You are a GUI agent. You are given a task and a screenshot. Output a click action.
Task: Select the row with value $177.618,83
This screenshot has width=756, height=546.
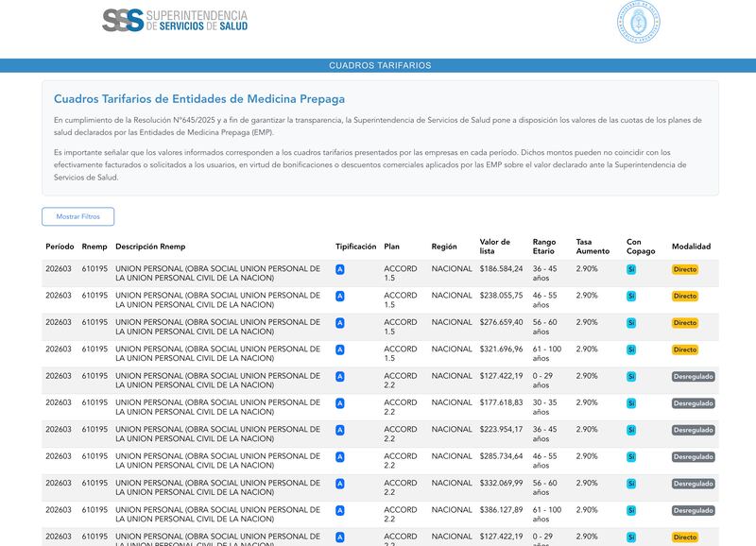point(381,407)
